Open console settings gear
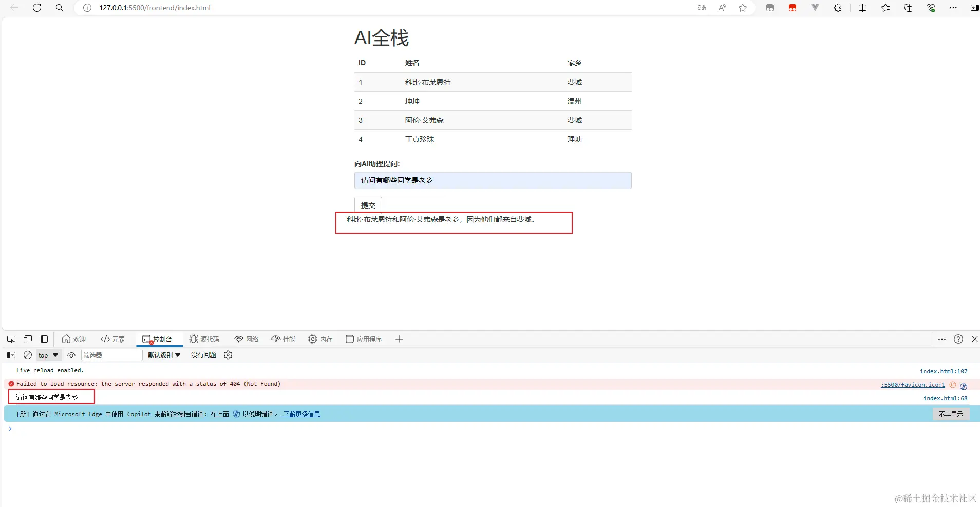 (228, 355)
